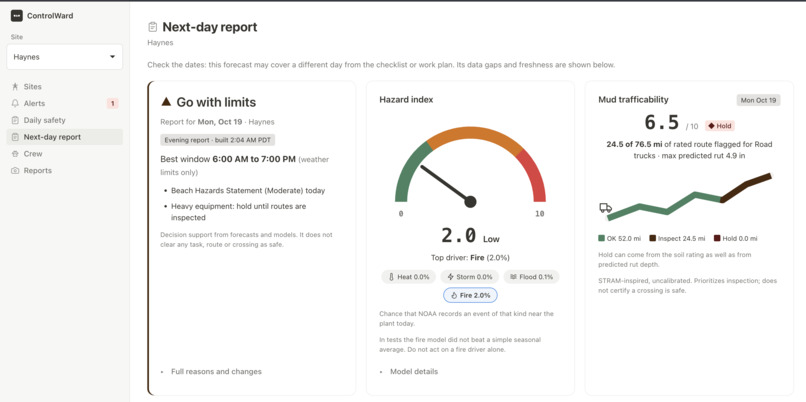Click the Alerts badge showing 1
Screen dimensions: 806x402
[x=113, y=104]
